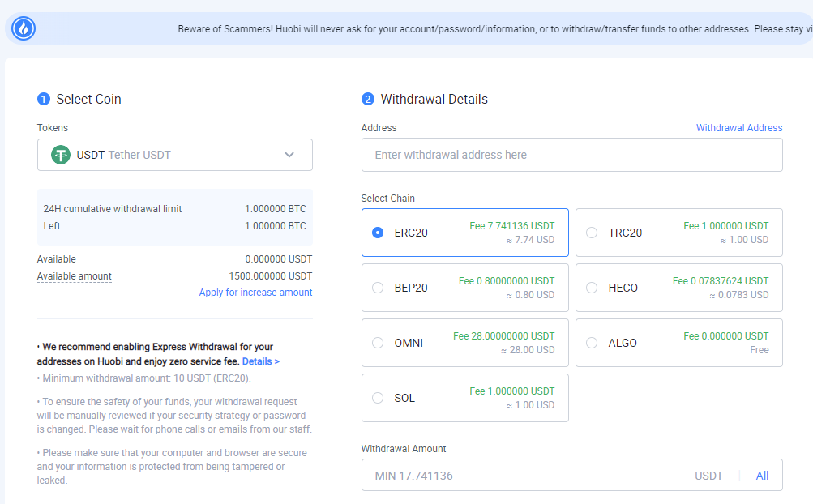813x504 pixels.
Task: Click the 1500.000000 USDT available amount value
Action: 271,276
